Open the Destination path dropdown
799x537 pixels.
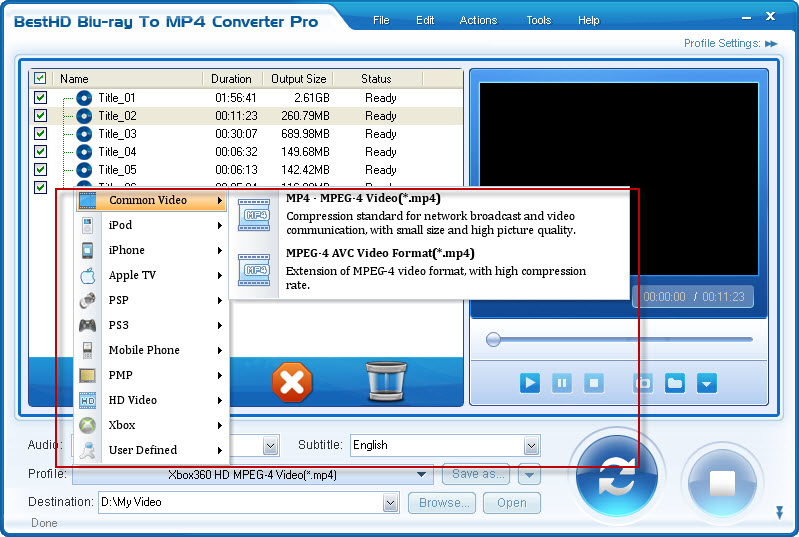tap(390, 503)
